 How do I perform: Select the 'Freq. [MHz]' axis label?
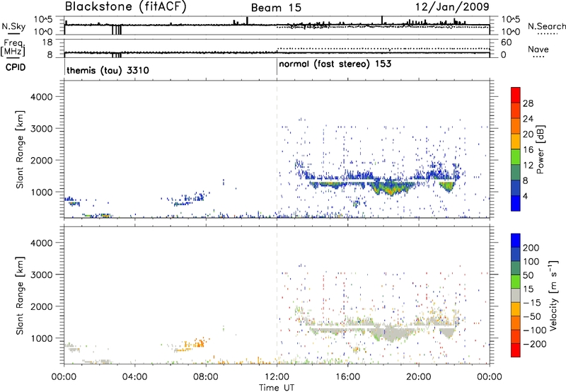pos(13,47)
